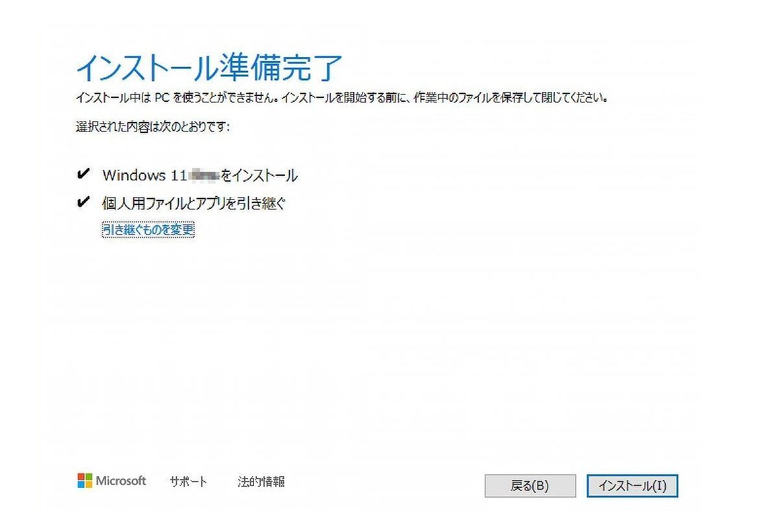Click inside the dotted focus border around 引き継ぐものを変更
Viewport: 764px width, 532px height.
[x=148, y=229]
